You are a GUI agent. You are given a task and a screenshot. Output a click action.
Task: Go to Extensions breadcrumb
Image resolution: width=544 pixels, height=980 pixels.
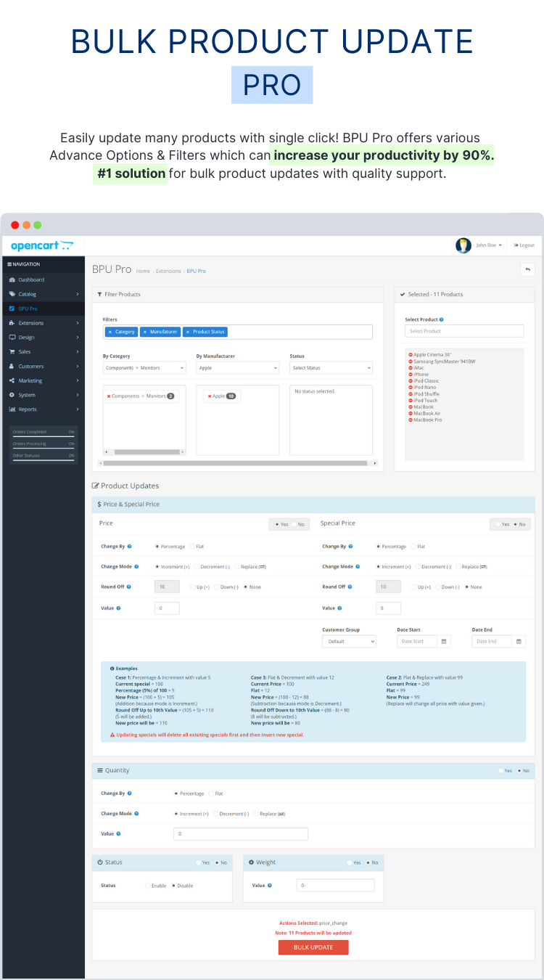pos(168,271)
